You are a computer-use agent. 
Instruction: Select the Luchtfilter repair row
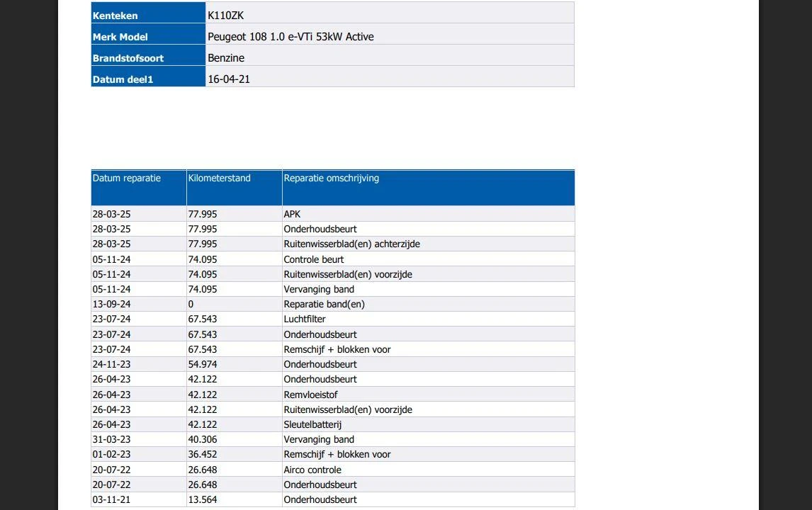tap(332, 319)
